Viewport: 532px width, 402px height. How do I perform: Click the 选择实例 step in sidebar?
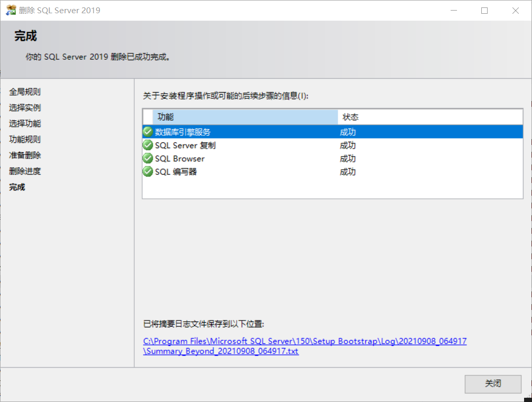point(25,108)
